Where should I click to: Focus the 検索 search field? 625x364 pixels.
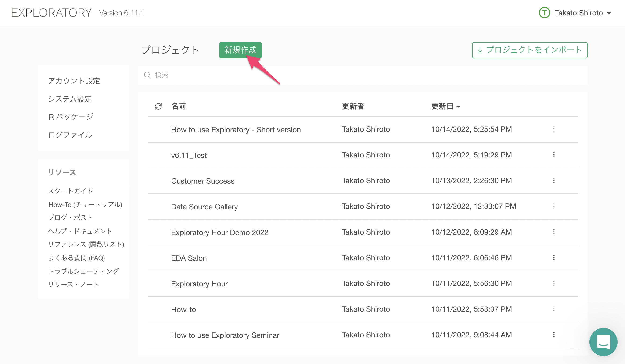click(x=363, y=75)
